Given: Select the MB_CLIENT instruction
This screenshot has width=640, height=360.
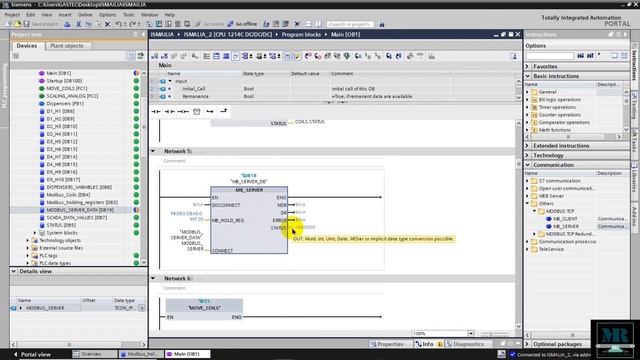Looking at the screenshot, I should click(x=565, y=219).
